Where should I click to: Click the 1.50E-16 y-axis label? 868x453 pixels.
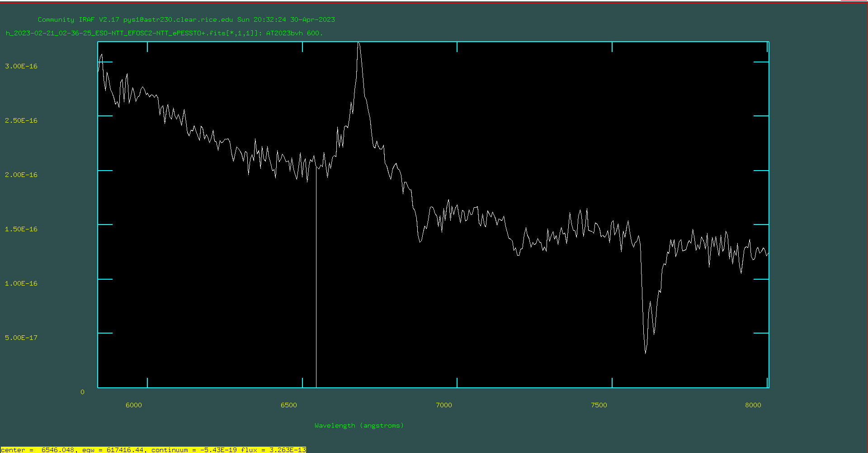click(21, 229)
